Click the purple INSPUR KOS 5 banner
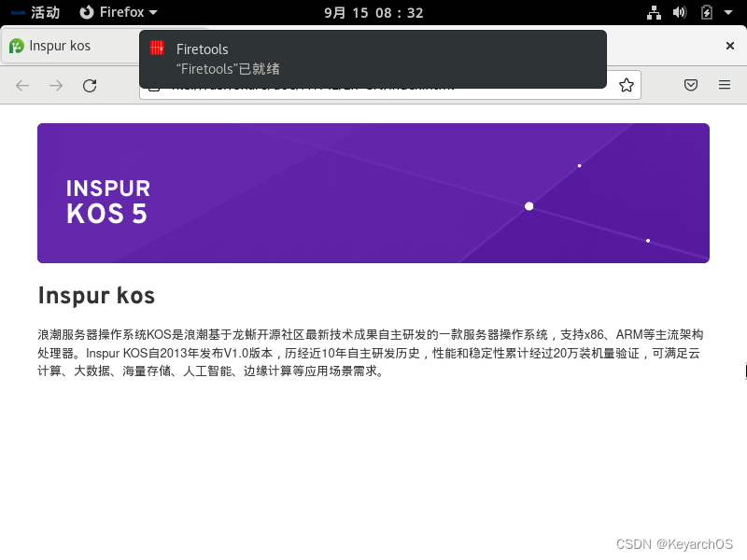 tap(373, 192)
